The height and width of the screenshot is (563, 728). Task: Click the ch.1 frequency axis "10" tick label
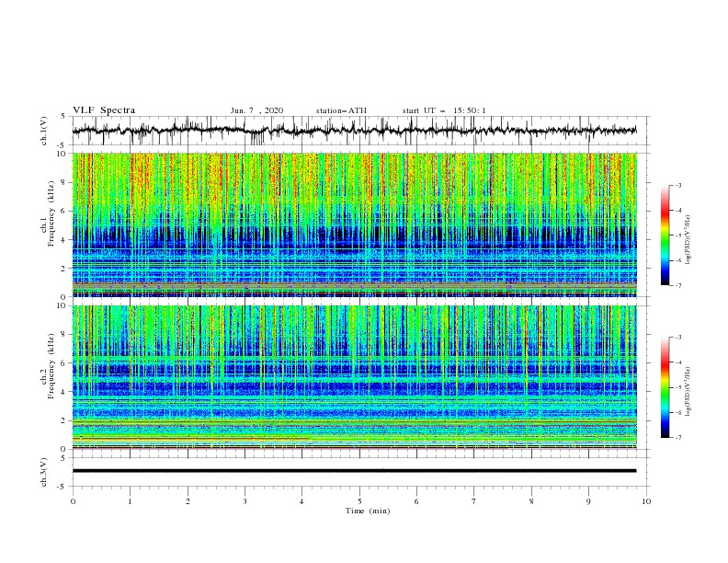(x=63, y=154)
